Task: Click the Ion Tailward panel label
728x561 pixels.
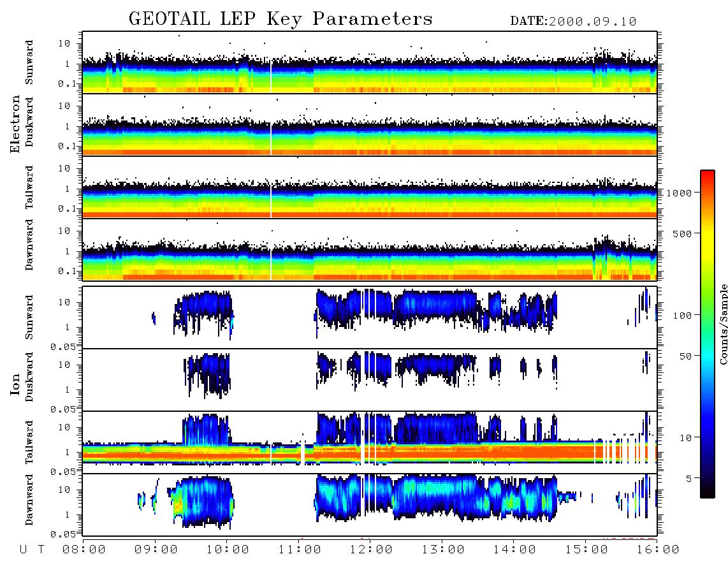Action: pos(29,442)
